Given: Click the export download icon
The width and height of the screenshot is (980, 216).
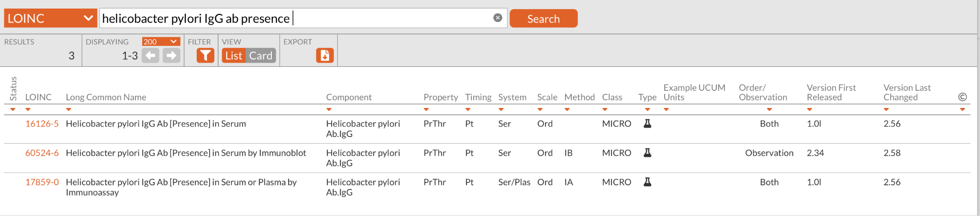Looking at the screenshot, I should point(325,55).
